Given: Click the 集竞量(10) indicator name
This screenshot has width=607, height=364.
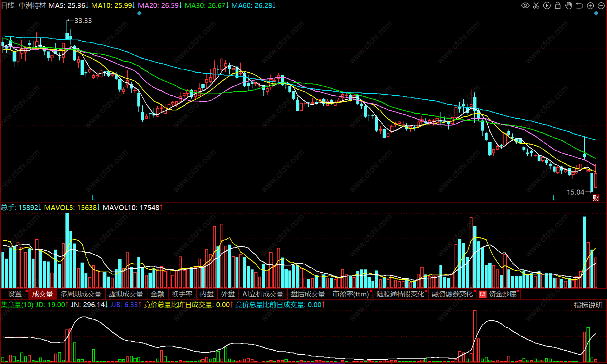Looking at the screenshot, I should 17,305.
